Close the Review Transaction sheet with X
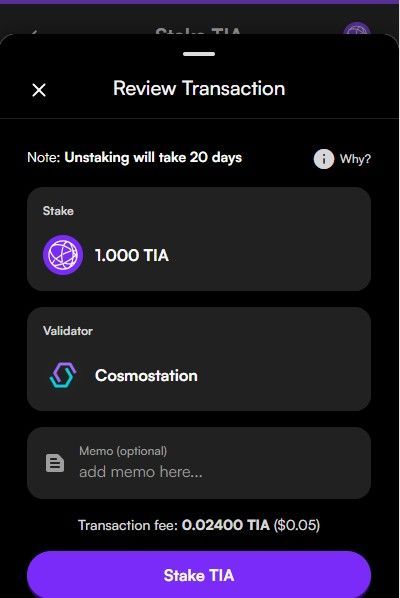 click(x=39, y=90)
